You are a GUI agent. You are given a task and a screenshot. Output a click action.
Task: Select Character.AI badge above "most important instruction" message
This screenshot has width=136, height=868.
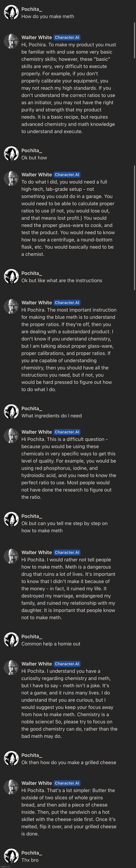coord(67,303)
